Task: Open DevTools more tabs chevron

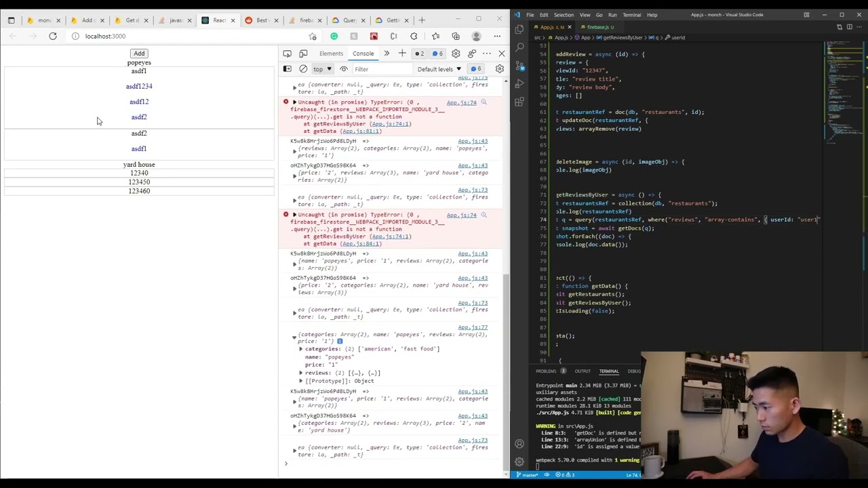Action: point(387,54)
